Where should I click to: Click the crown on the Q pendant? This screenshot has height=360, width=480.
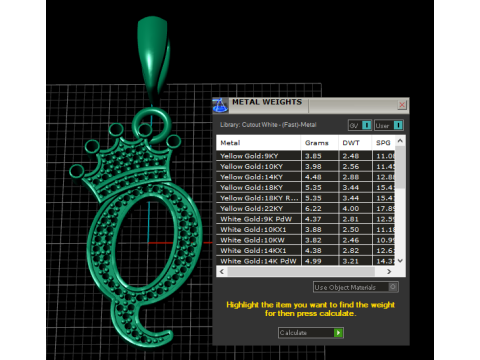coord(128,163)
